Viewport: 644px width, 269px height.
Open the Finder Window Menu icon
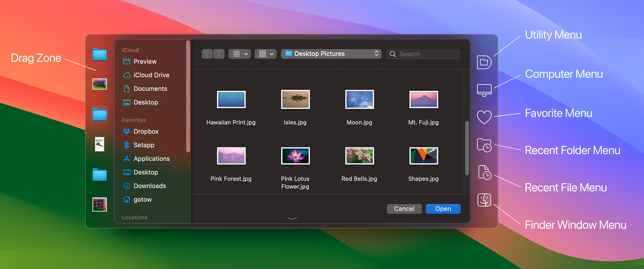pyautogui.click(x=484, y=200)
